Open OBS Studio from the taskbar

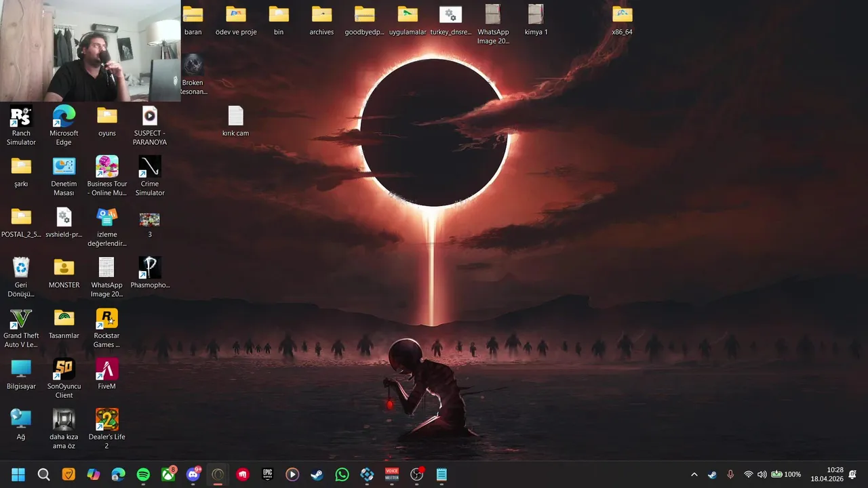pos(417,474)
